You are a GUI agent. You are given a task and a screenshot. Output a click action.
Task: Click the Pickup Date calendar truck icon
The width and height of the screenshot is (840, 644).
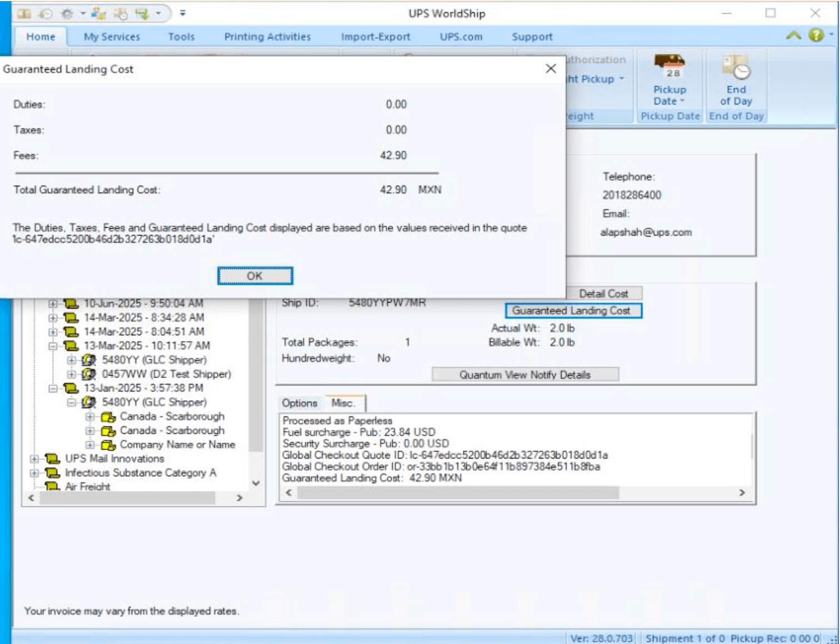[x=669, y=67]
